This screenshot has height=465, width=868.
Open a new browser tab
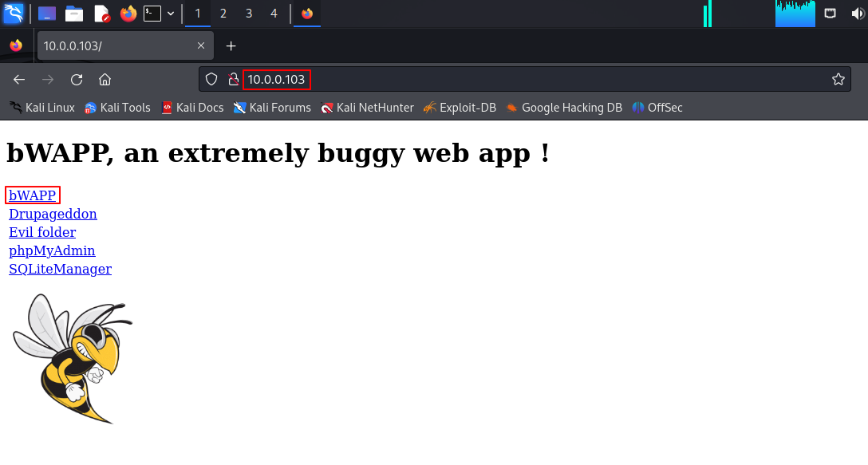coord(231,46)
